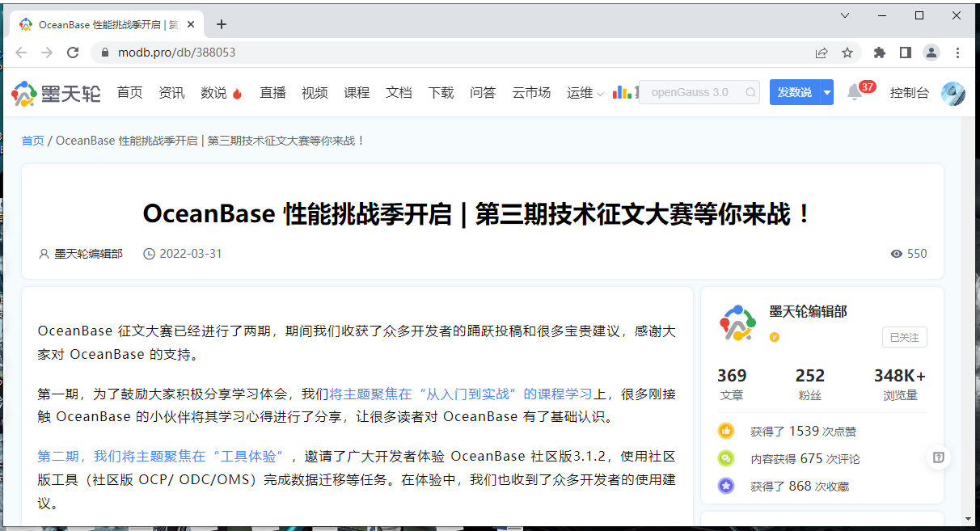
Task: Click the 墨天轮 site logo
Action: [x=56, y=93]
